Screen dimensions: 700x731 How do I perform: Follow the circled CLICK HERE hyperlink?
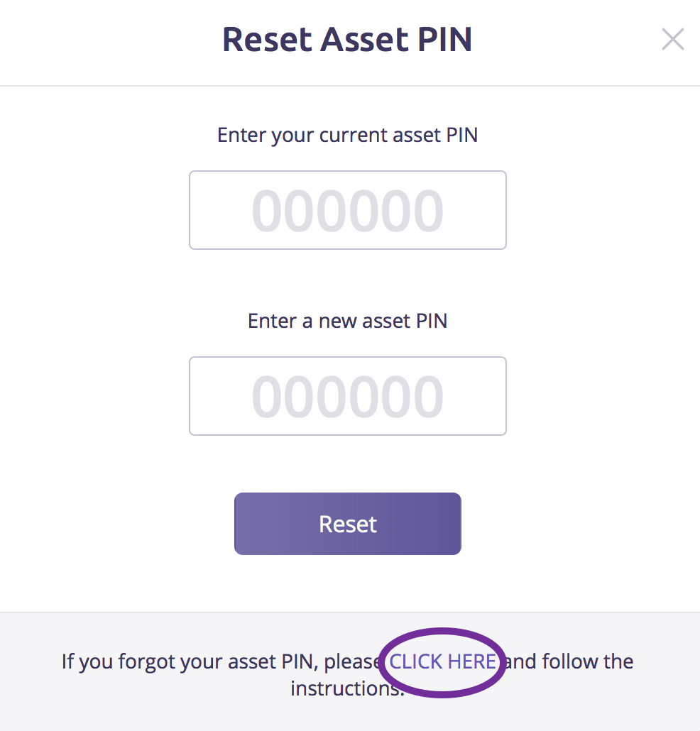pos(443,662)
